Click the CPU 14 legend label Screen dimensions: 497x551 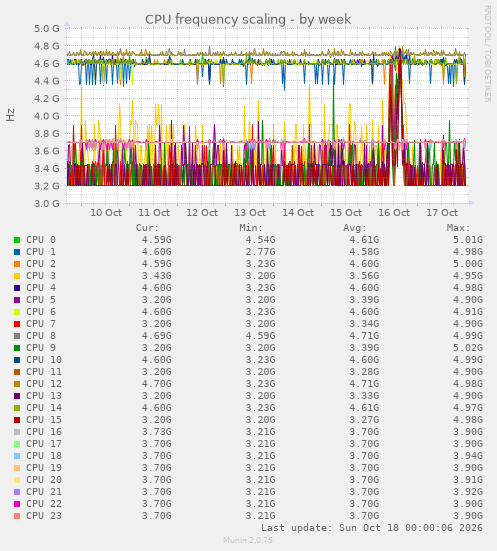point(44,408)
